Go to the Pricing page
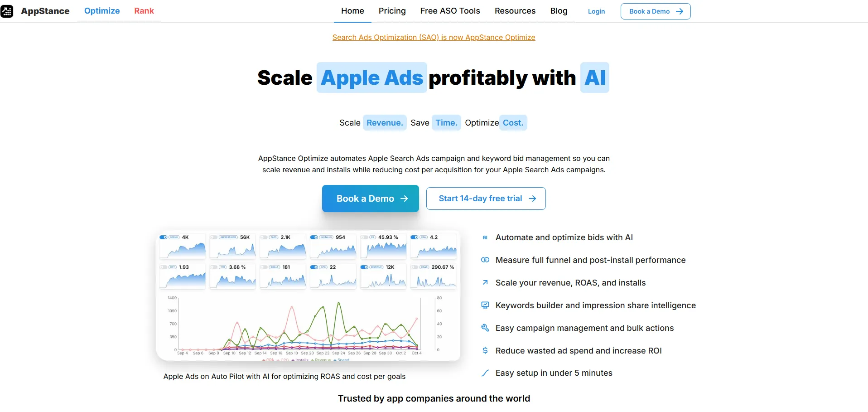 point(392,11)
